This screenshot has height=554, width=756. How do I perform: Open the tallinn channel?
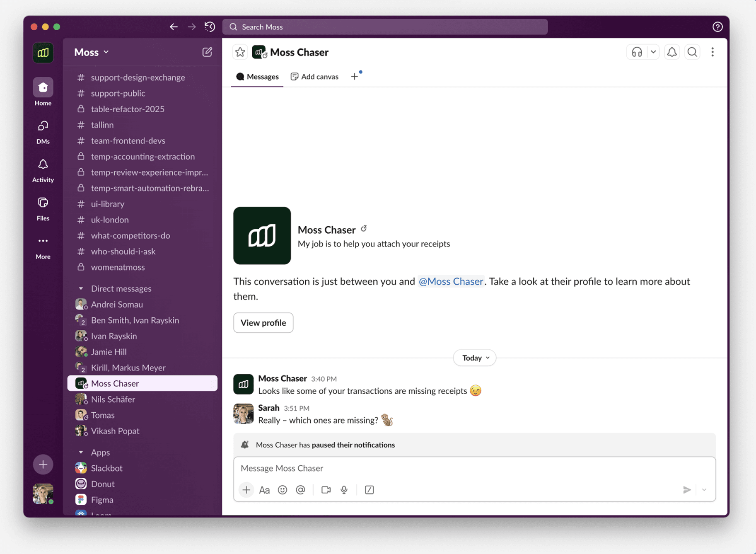(142, 125)
